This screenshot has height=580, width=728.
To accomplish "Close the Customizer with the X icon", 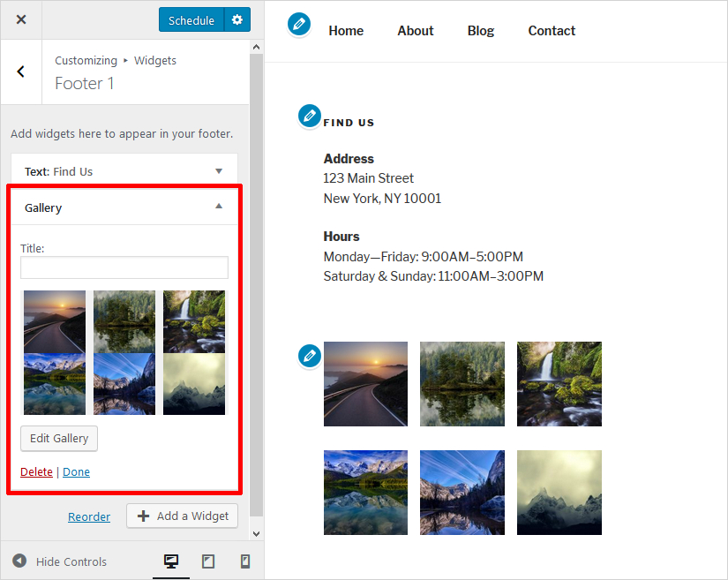I will tap(21, 19).
